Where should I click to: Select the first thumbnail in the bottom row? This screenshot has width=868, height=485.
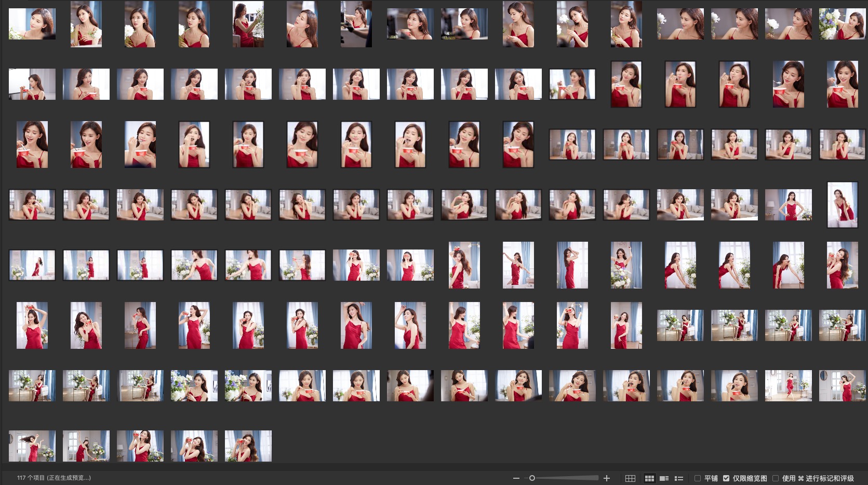tap(32, 446)
